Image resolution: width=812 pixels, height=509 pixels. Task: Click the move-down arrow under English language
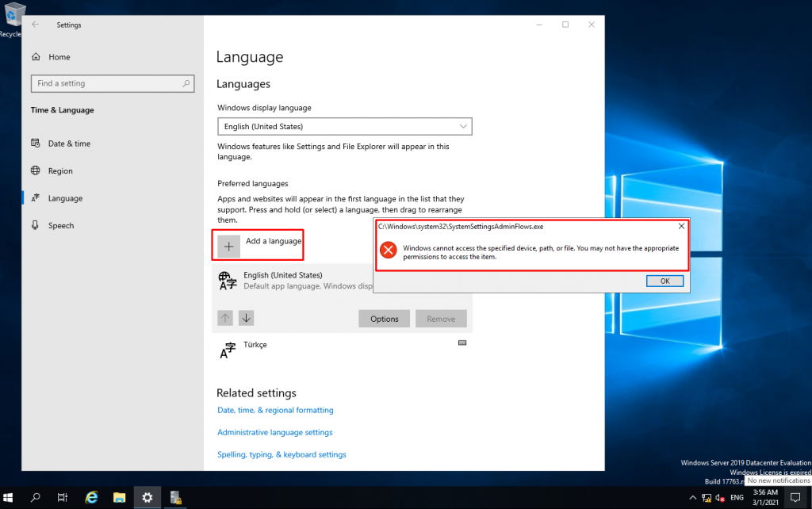tap(246, 317)
